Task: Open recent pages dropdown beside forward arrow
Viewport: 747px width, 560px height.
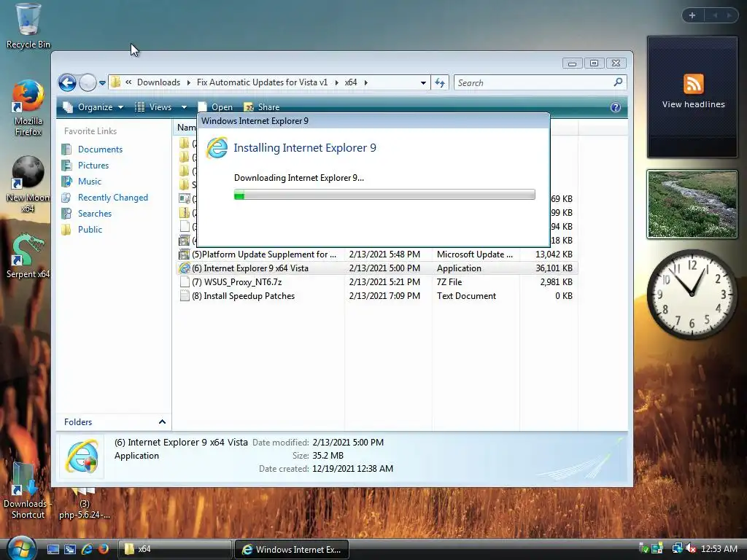Action: point(102,83)
